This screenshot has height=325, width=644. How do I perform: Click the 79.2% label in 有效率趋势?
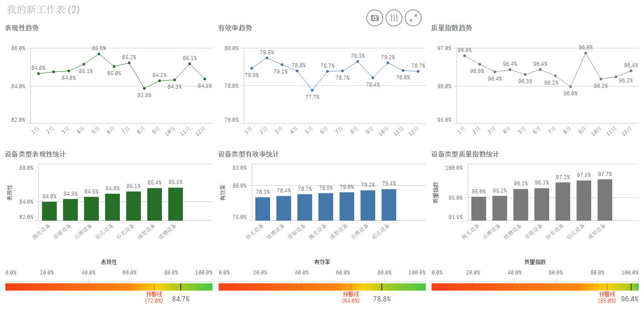pyautogui.click(x=388, y=57)
